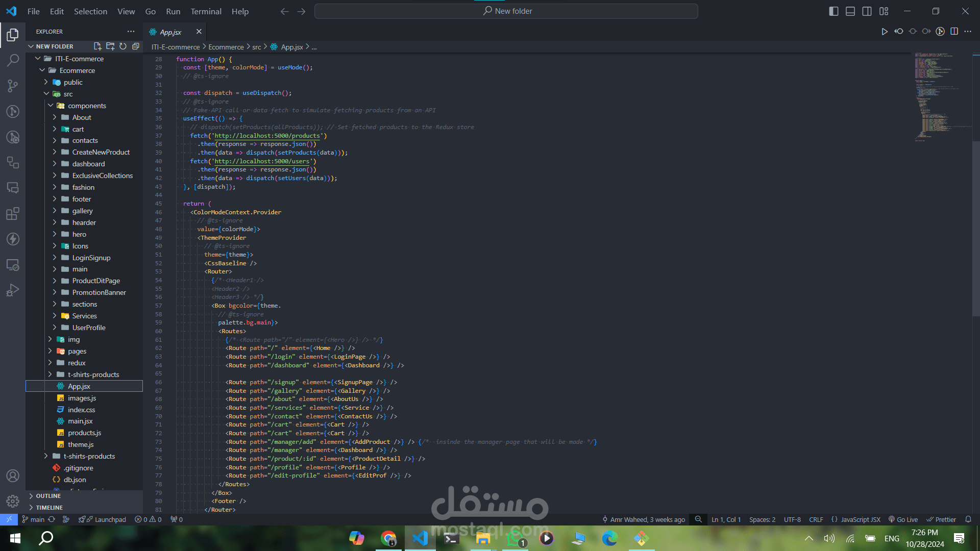Expand the dashboard folder
Image resolution: width=980 pixels, height=551 pixels.
(88, 164)
